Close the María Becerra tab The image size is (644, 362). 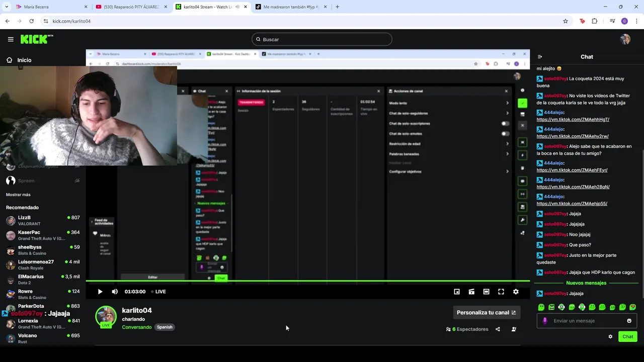(86, 7)
